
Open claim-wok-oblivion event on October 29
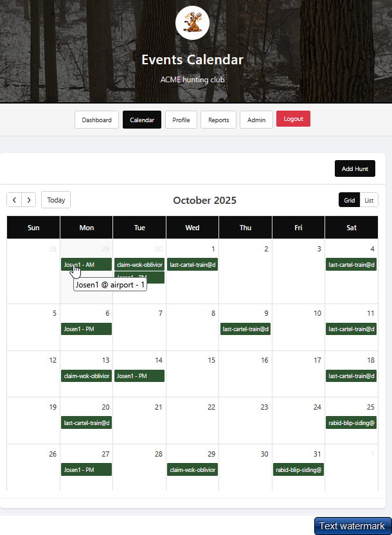pyautogui.click(x=192, y=469)
